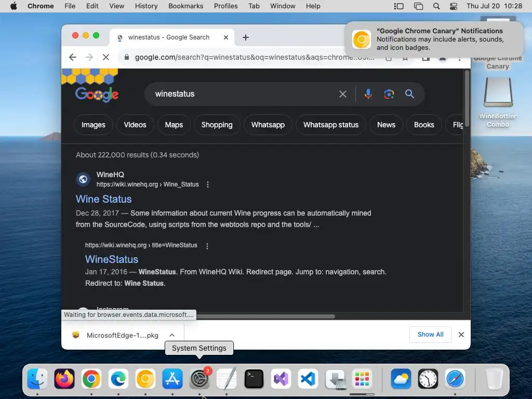
Task: Open the History menu
Action: tap(146, 6)
